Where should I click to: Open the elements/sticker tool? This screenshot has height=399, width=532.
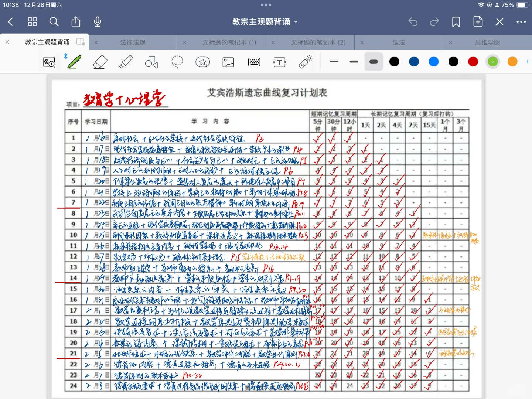202,62
